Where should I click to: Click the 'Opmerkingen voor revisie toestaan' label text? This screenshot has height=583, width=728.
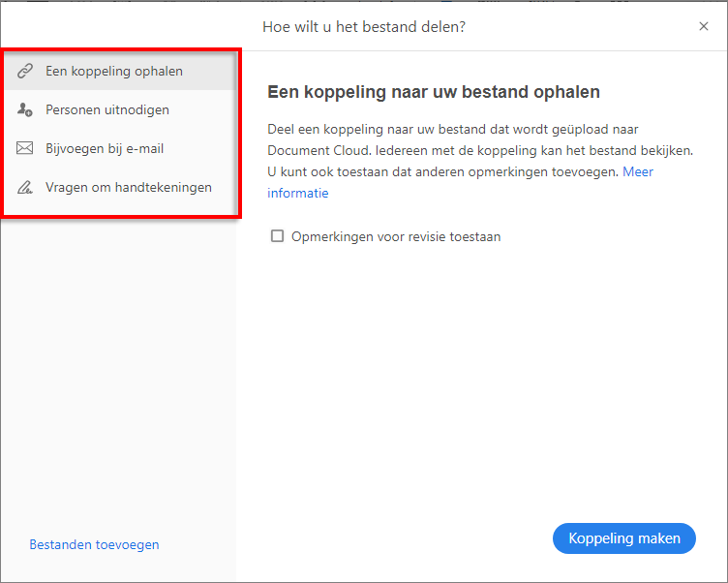point(396,236)
